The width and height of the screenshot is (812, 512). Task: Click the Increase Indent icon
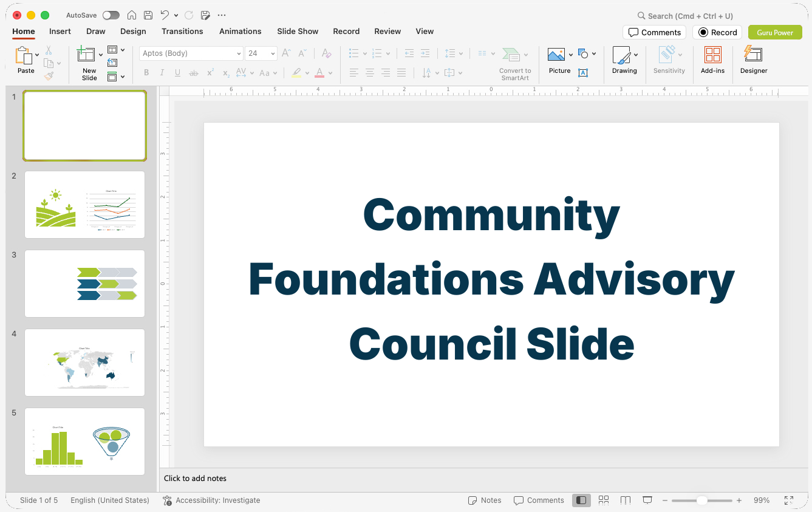(425, 53)
